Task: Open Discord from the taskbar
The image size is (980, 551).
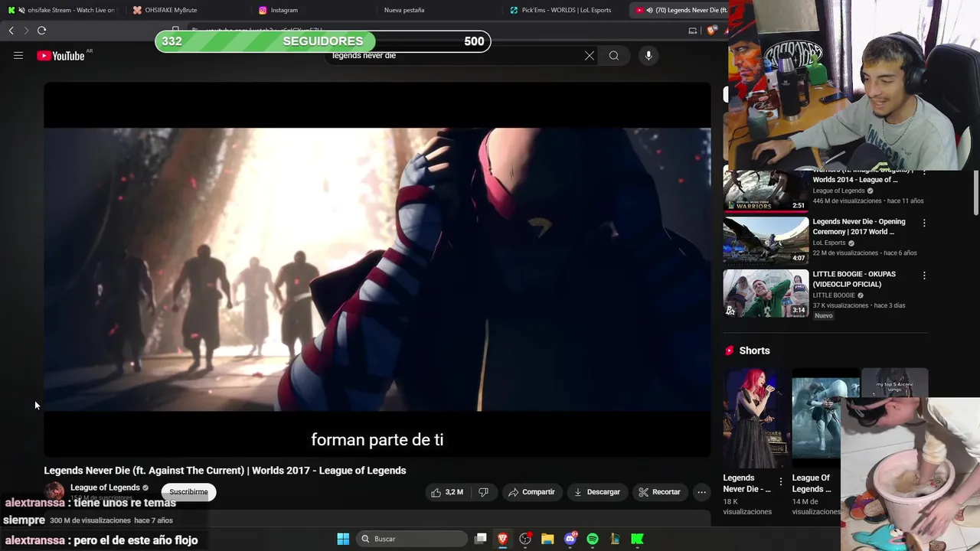Action: point(570,539)
